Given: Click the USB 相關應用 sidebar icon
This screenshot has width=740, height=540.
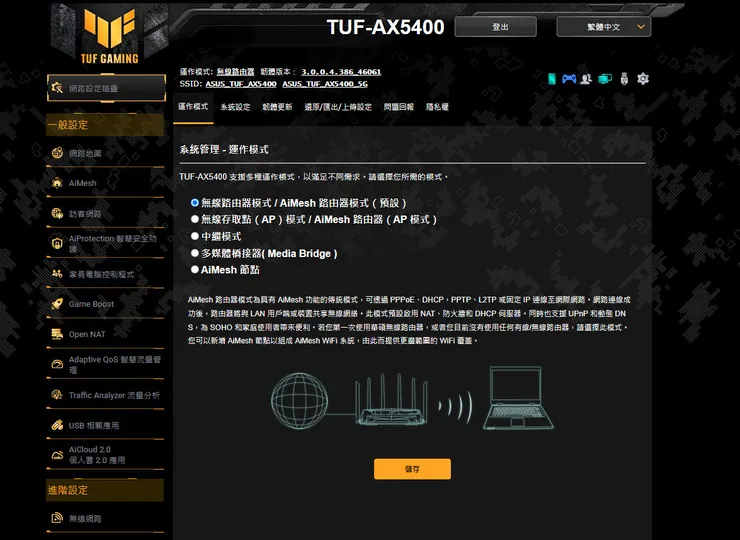Looking at the screenshot, I should (57, 425).
